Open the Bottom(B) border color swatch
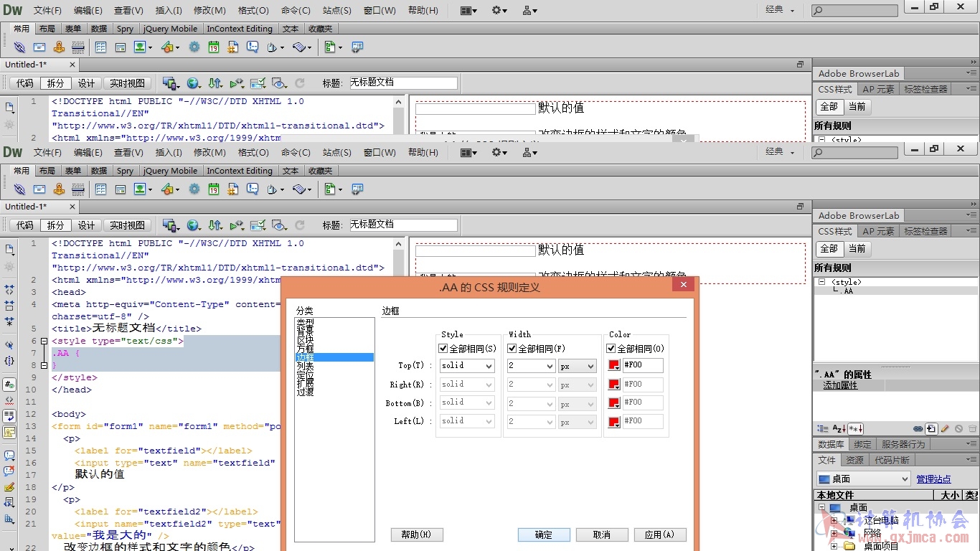This screenshot has width=980, height=551. click(x=614, y=403)
